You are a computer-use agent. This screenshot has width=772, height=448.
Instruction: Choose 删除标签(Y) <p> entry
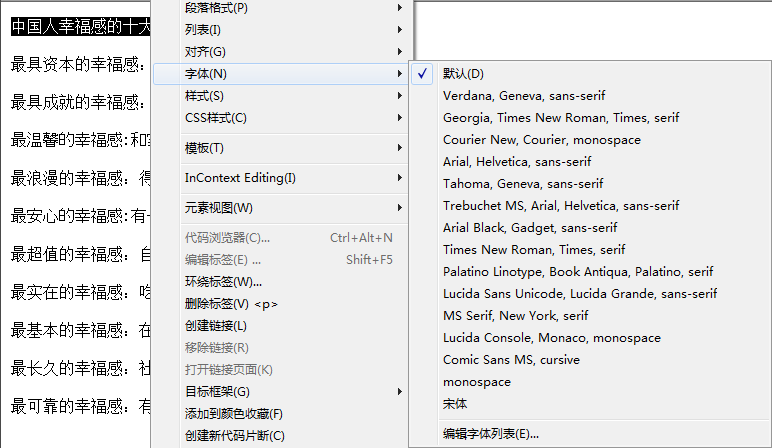231,304
